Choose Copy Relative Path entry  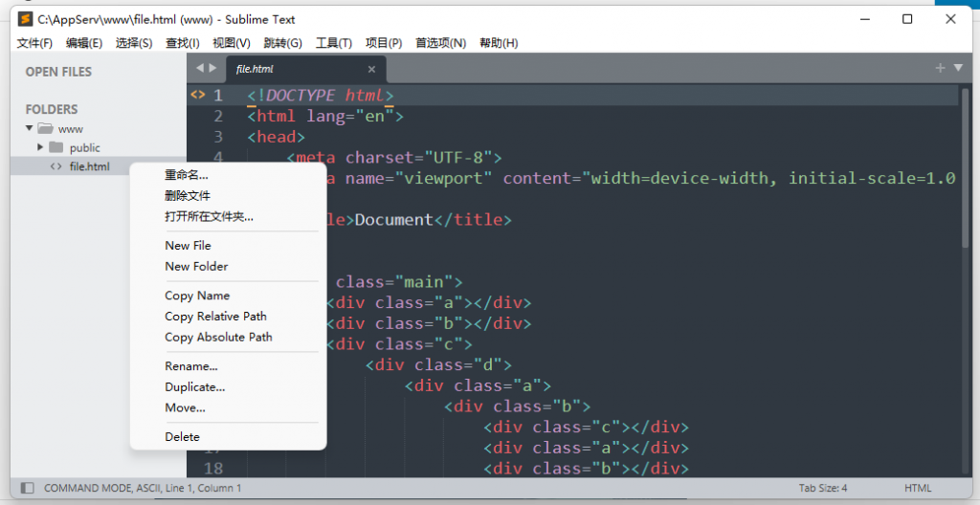coord(215,317)
